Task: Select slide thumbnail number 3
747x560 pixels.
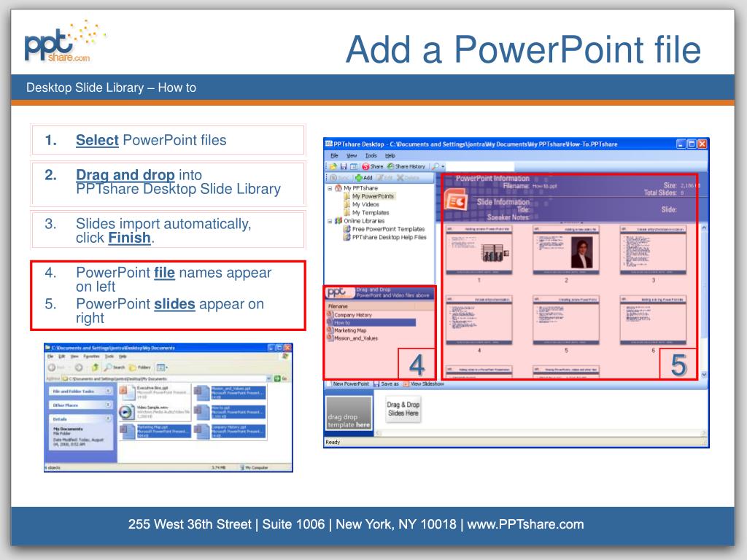Action: 653,250
